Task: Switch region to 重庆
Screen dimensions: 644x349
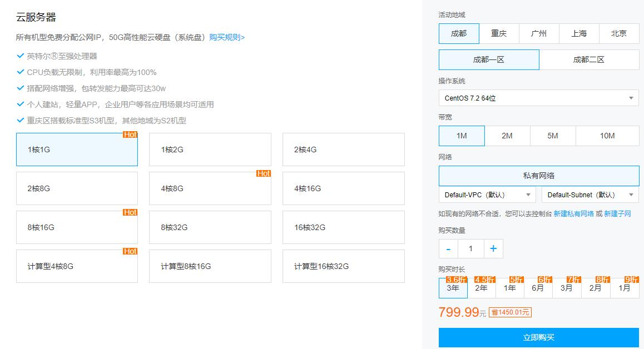Action: [x=499, y=34]
